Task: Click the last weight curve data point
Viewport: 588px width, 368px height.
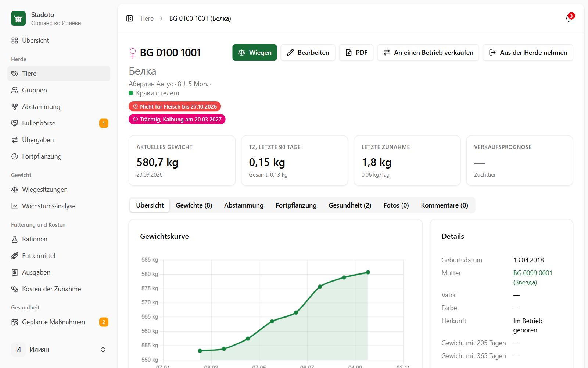Action: tap(368, 272)
